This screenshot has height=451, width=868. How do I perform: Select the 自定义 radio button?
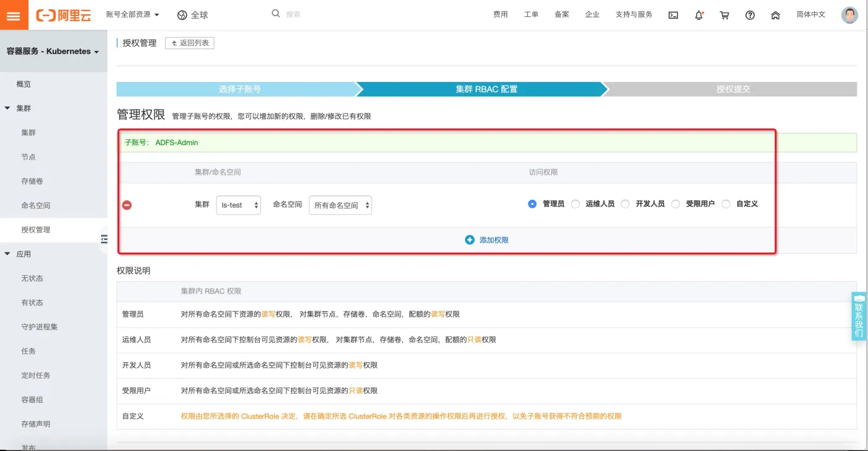(x=726, y=203)
